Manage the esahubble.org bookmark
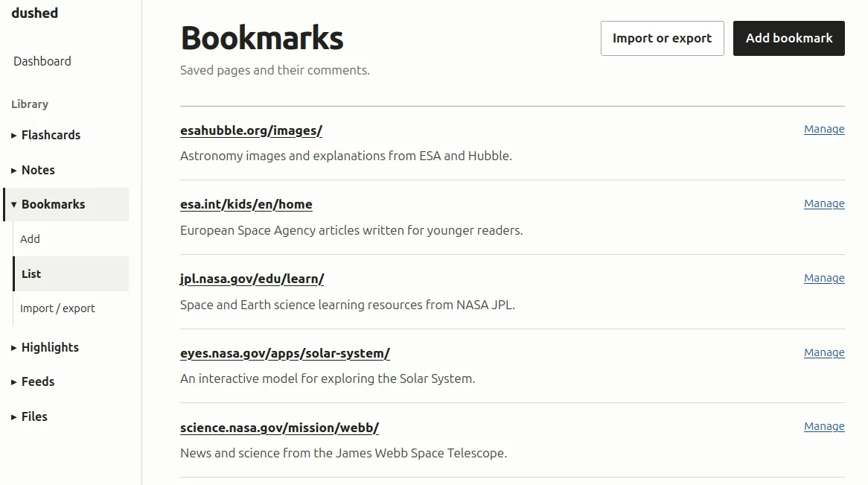This screenshot has width=868, height=485. [x=824, y=129]
